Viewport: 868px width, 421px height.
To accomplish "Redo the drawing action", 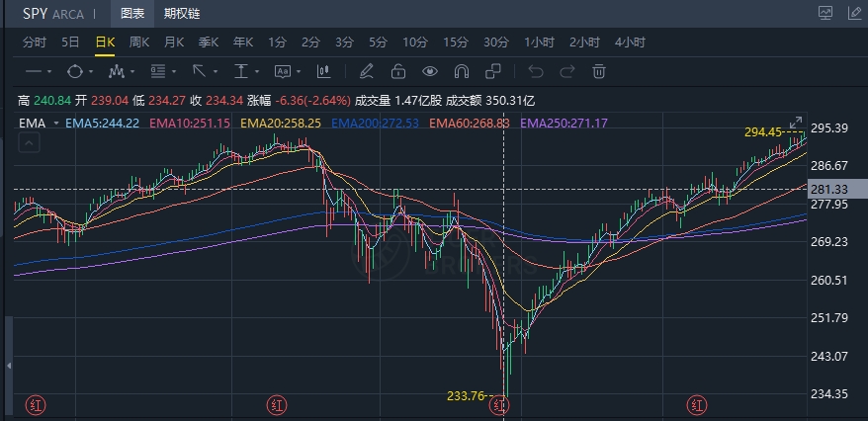I will point(567,71).
